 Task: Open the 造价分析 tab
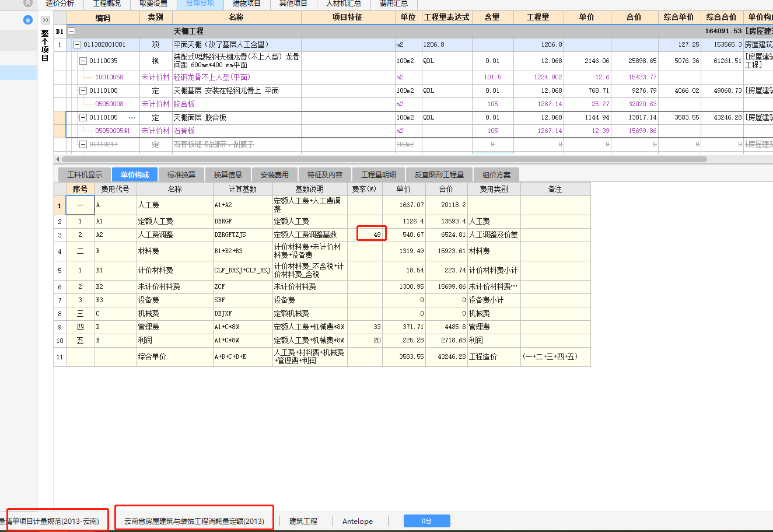[60, 3]
